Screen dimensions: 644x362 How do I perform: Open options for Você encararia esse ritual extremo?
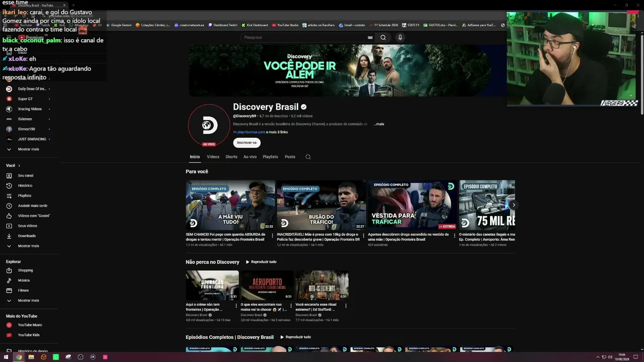pos(346,306)
